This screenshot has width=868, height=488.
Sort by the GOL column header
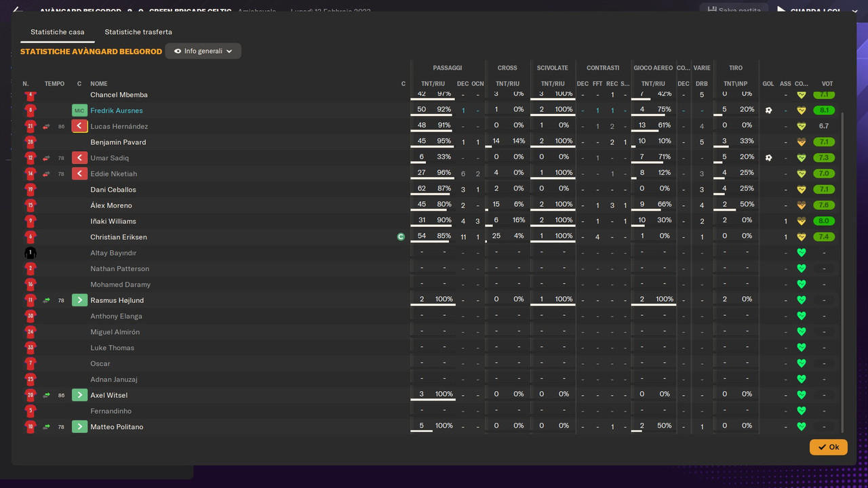(x=768, y=84)
